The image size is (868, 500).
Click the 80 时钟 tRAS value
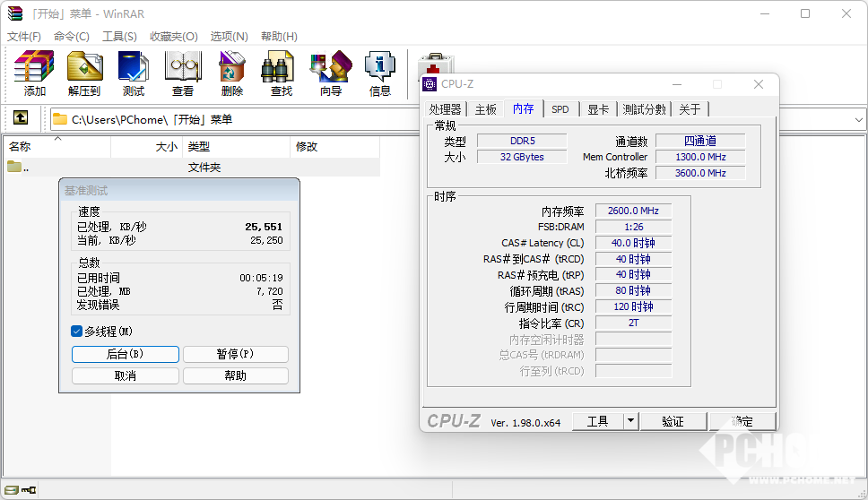coord(633,291)
